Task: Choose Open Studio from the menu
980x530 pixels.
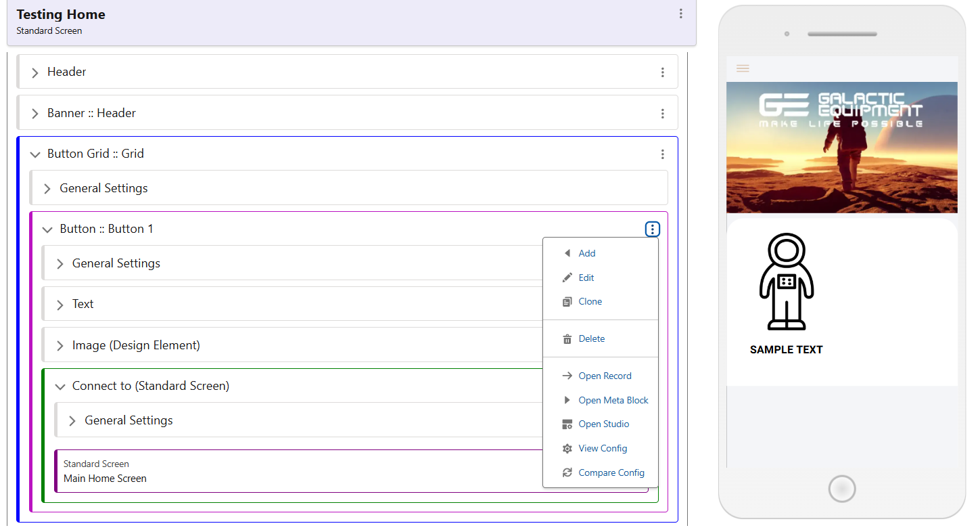Action: (603, 424)
